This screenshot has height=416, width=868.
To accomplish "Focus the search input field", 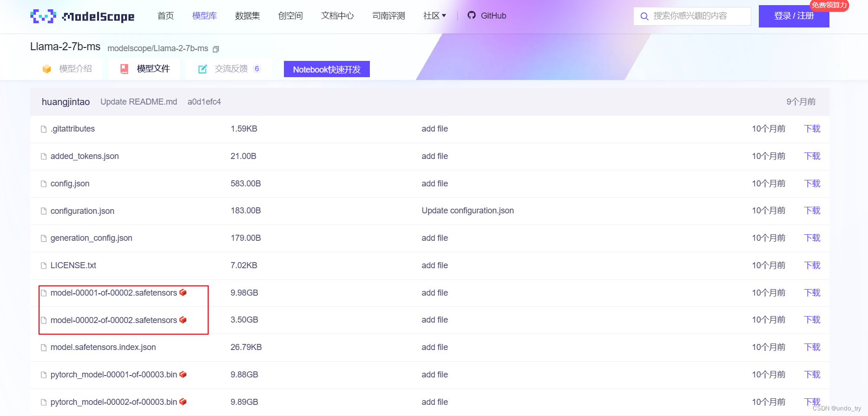I will point(692,16).
